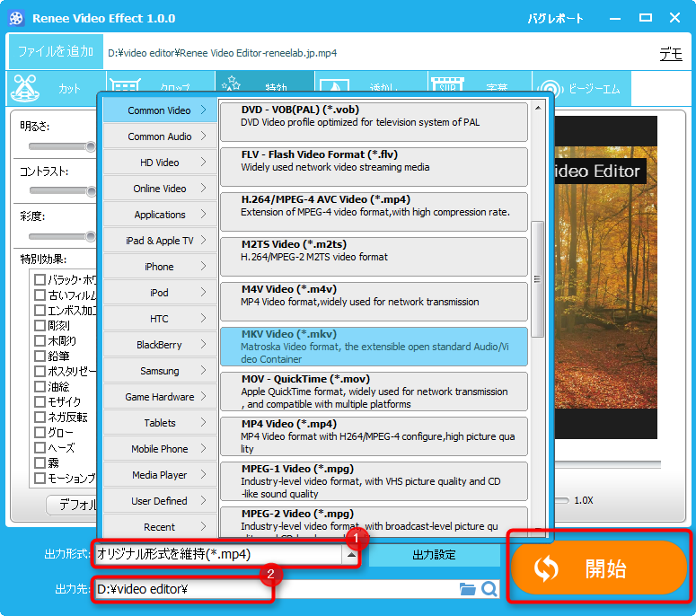Expand the BlackBerry category
The image size is (696, 616).
point(160,345)
